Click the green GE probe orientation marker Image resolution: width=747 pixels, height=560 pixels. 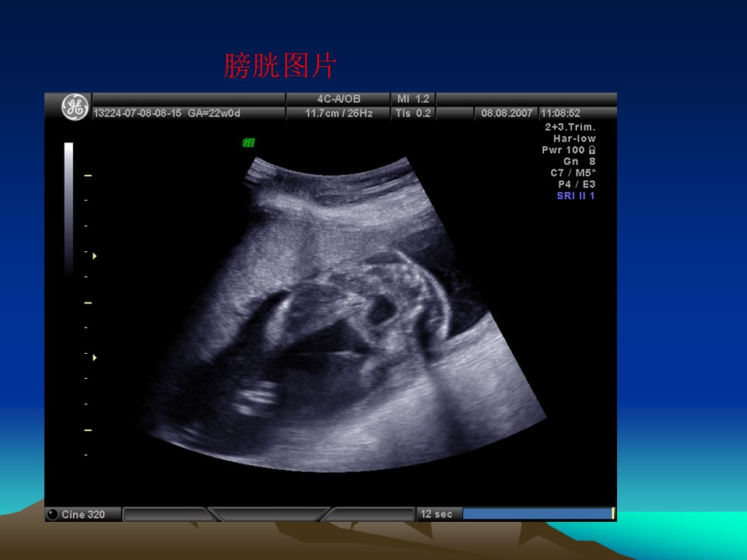[x=248, y=143]
